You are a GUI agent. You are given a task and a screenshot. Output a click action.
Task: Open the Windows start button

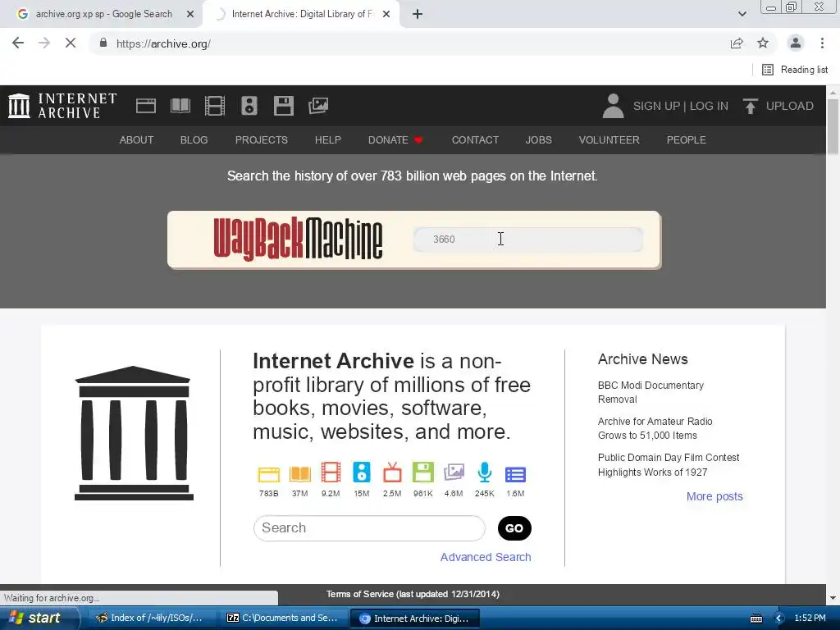(x=39, y=618)
